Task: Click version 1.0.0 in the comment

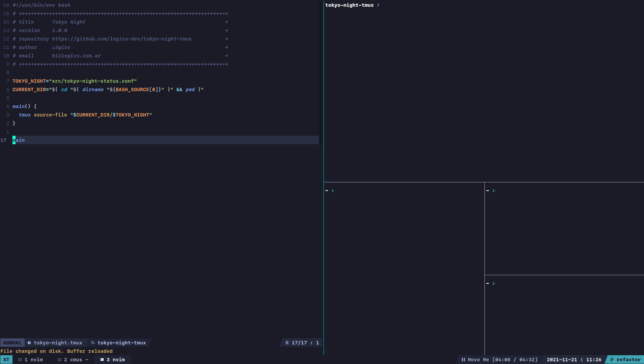Action: pyautogui.click(x=60, y=30)
